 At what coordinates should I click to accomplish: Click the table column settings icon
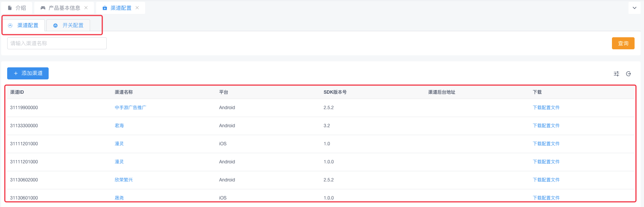[x=616, y=74]
